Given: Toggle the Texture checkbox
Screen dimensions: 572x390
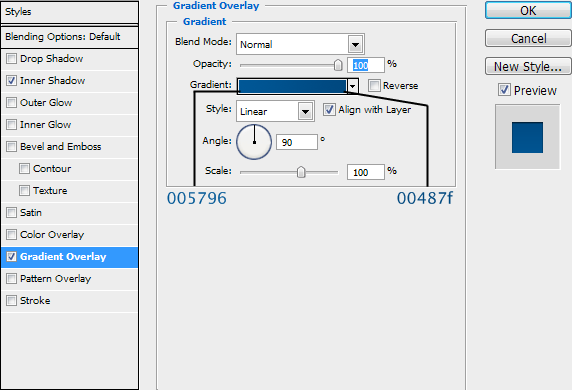Looking at the screenshot, I should (24, 190).
